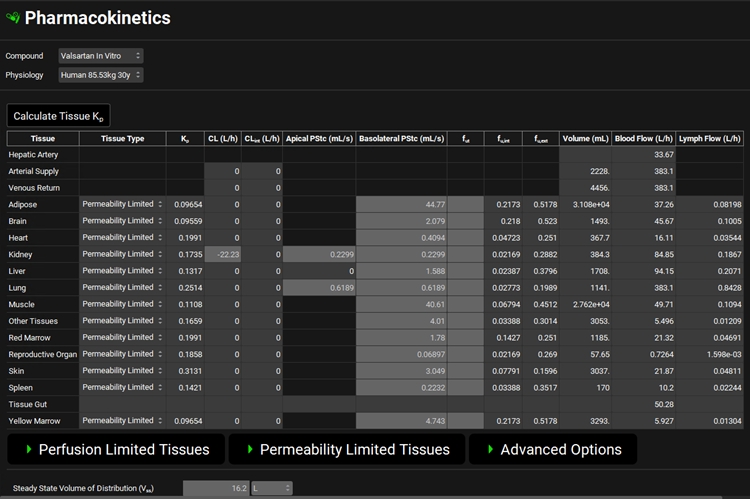The height and width of the screenshot is (499, 750).
Task: Click the Adipose Basolateral PStc field
Action: tap(401, 204)
